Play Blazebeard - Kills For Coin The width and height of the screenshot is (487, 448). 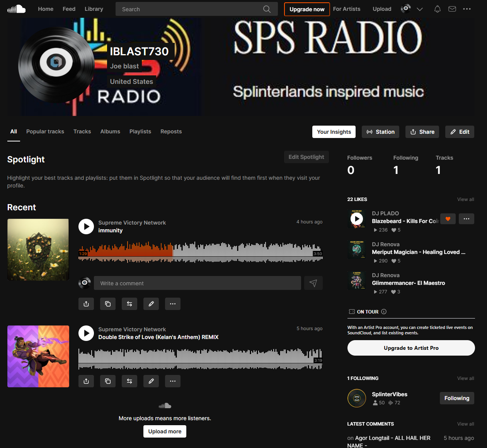(357, 219)
